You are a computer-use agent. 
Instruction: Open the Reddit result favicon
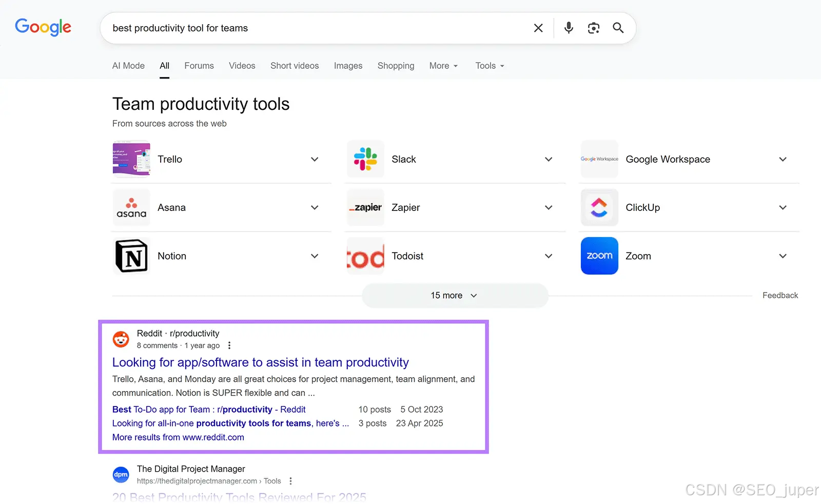pyautogui.click(x=121, y=339)
